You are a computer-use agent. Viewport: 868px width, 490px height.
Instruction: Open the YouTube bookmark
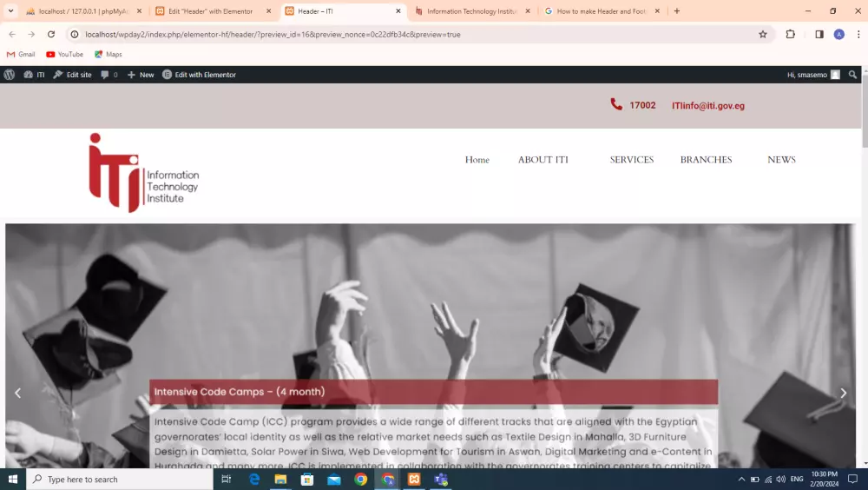click(65, 55)
